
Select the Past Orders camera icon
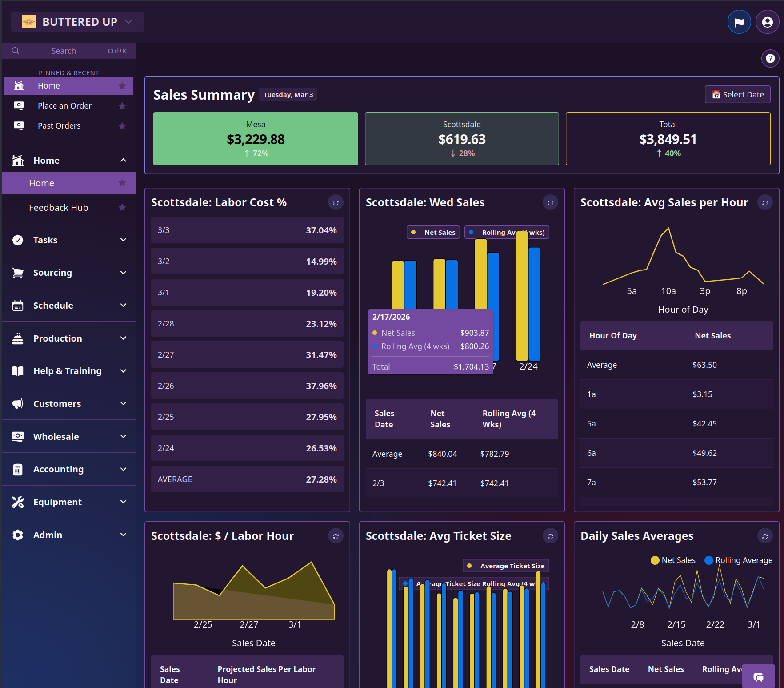pos(18,126)
